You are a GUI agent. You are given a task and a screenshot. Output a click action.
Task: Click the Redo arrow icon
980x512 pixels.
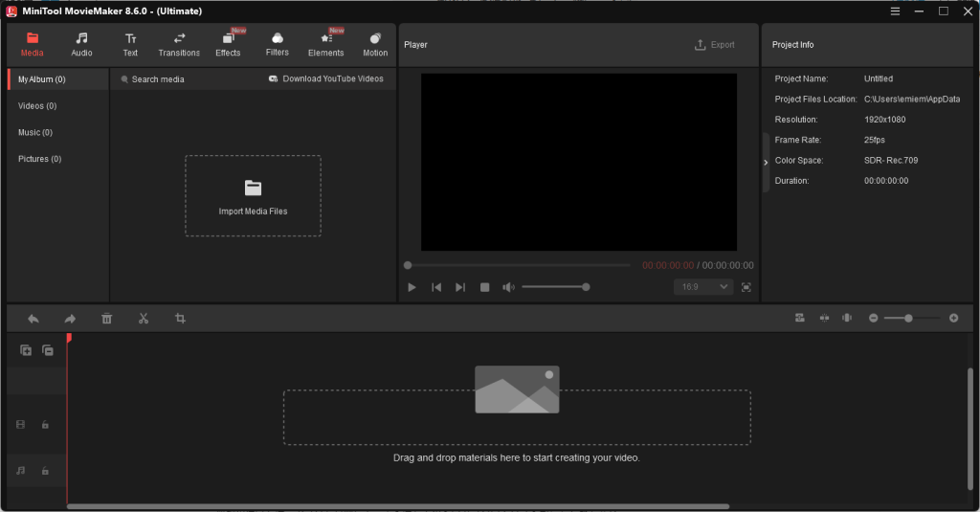pos(70,319)
